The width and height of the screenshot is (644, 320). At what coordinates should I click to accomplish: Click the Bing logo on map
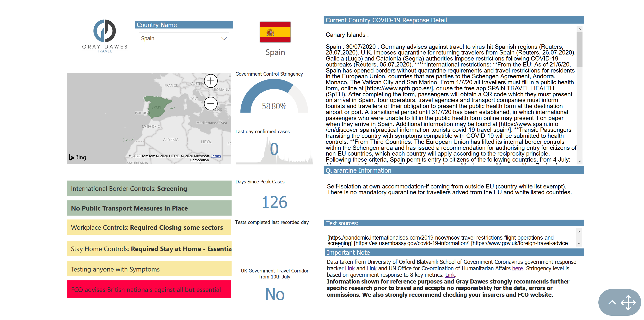tap(78, 157)
